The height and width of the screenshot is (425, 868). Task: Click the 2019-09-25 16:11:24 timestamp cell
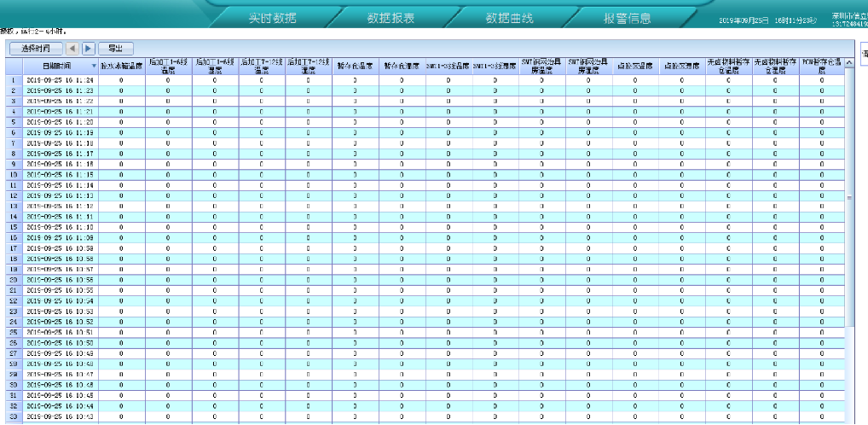[x=60, y=80]
